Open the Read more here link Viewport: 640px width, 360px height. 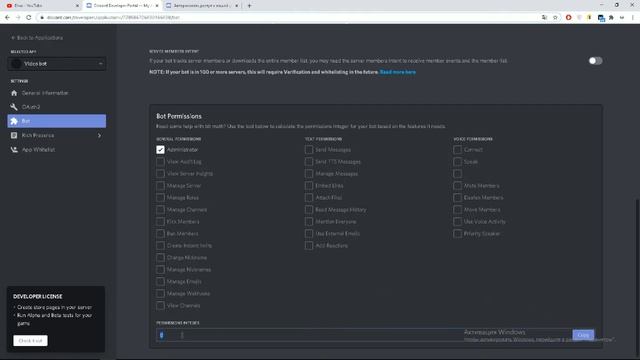(x=398, y=72)
